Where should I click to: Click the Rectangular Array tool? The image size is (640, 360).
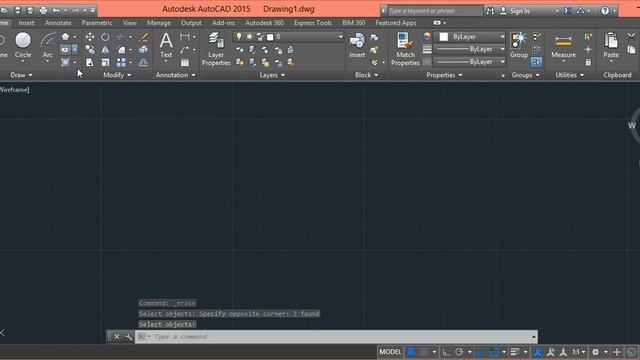click(x=121, y=62)
